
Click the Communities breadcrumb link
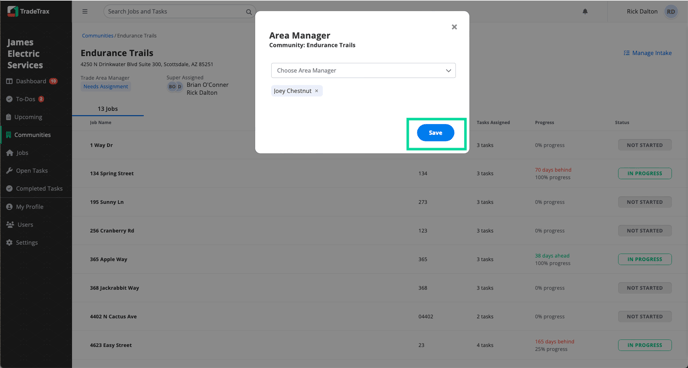click(97, 36)
